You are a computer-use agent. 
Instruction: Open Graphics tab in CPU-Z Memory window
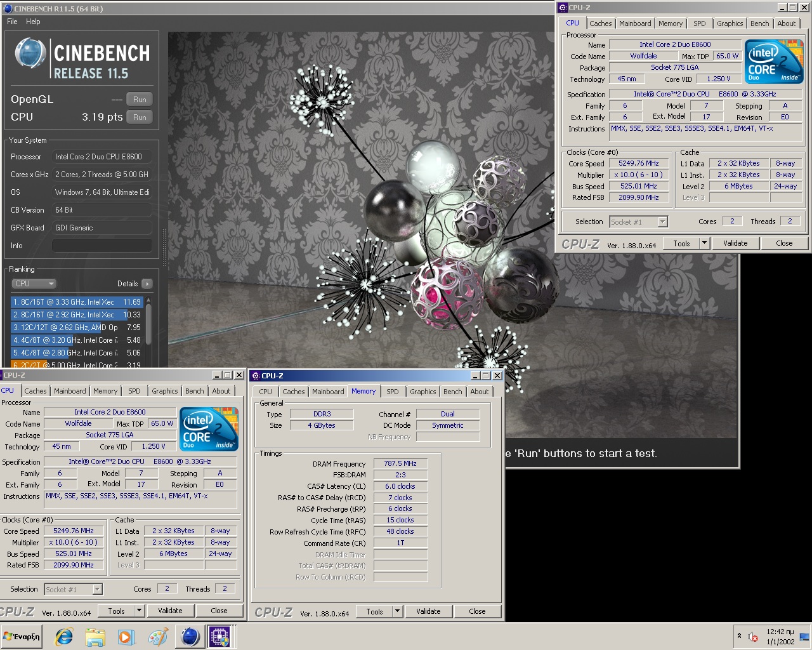pos(422,392)
